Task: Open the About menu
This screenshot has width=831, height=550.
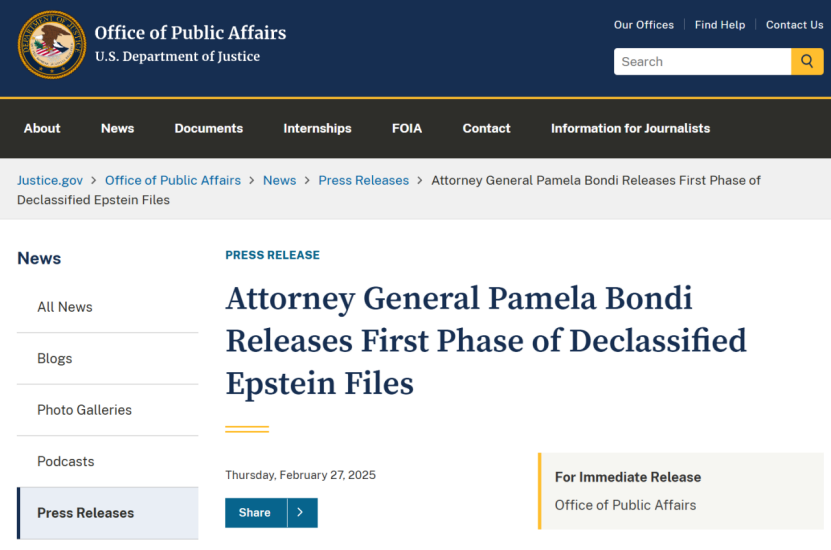Action: coord(42,128)
